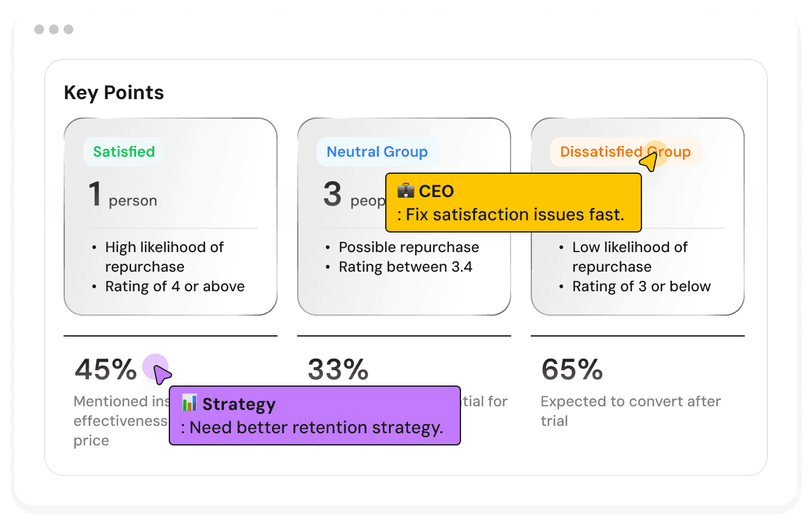Click 'Rating of 4 or above' bullet text

(175, 286)
